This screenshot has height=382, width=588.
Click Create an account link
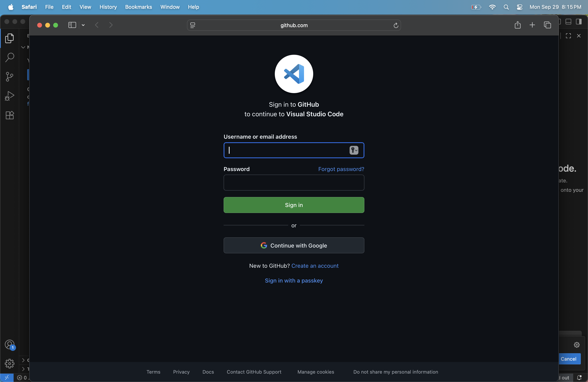pos(315,266)
